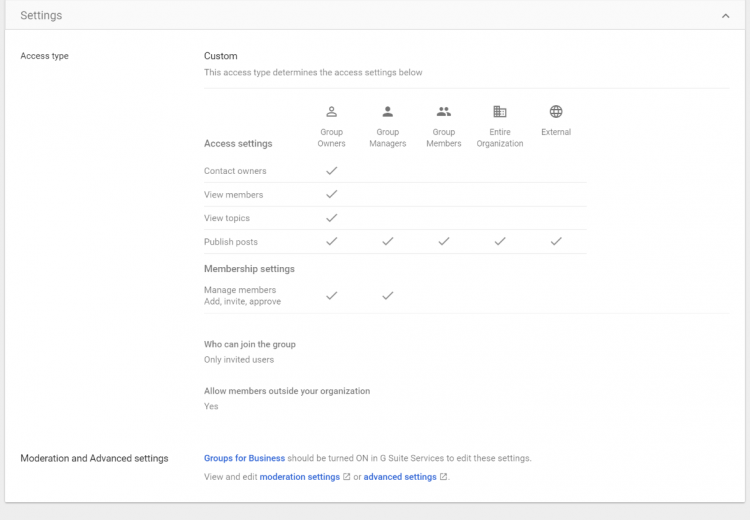The image size is (750, 520).
Task: Click the Group Members people icon
Action: [444, 112]
